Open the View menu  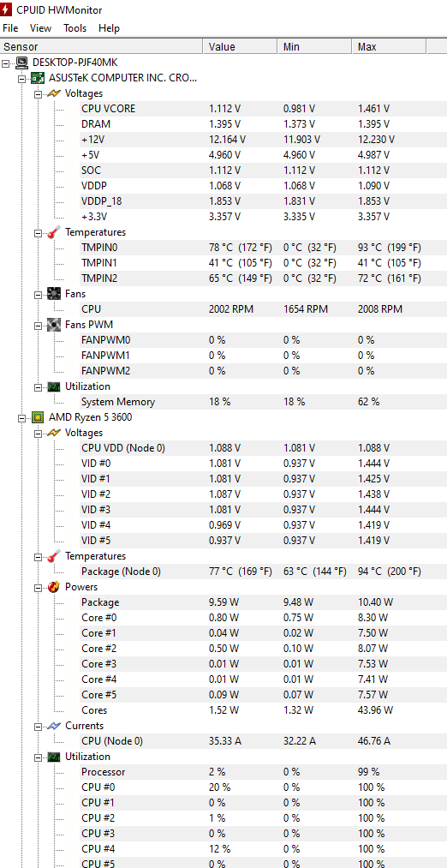tap(40, 28)
